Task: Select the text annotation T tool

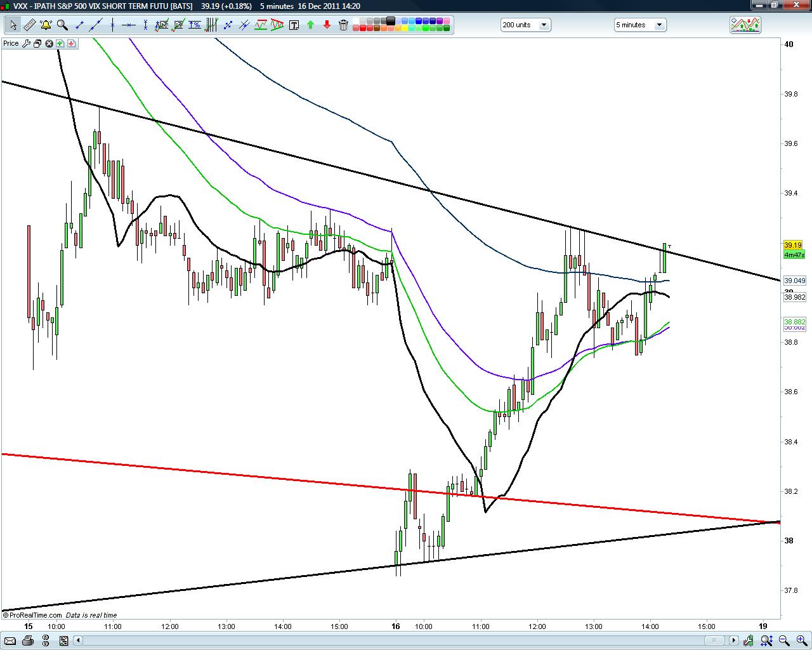Action: pyautogui.click(x=294, y=25)
